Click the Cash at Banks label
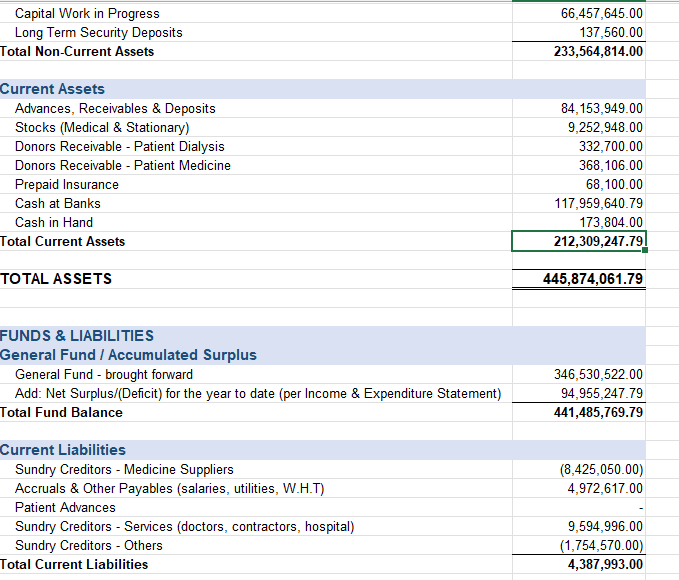 click(58, 204)
